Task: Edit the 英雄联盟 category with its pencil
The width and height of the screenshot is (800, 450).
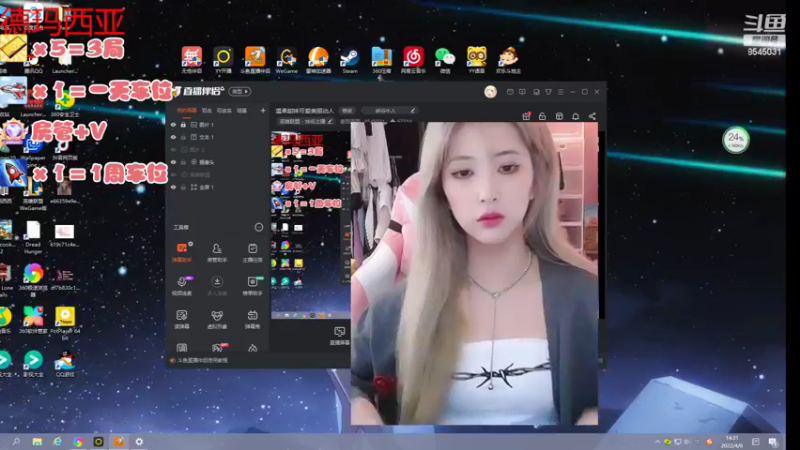Action: [331, 121]
